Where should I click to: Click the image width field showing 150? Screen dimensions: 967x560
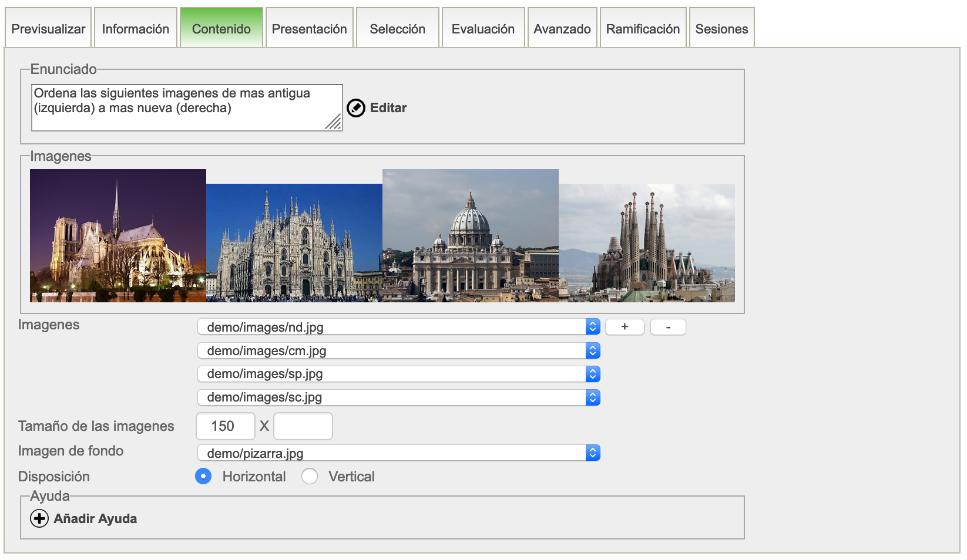225,426
